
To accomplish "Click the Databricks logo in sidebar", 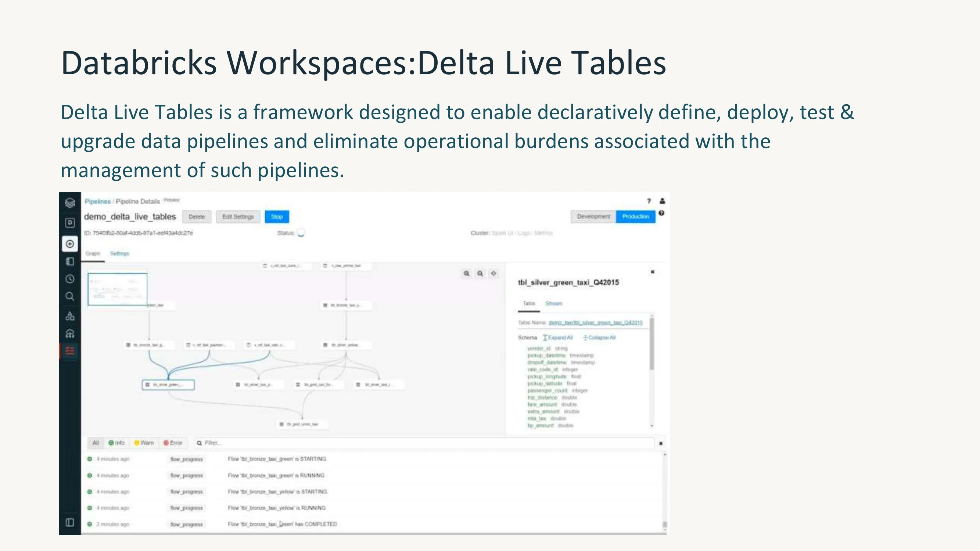I will tap(69, 202).
